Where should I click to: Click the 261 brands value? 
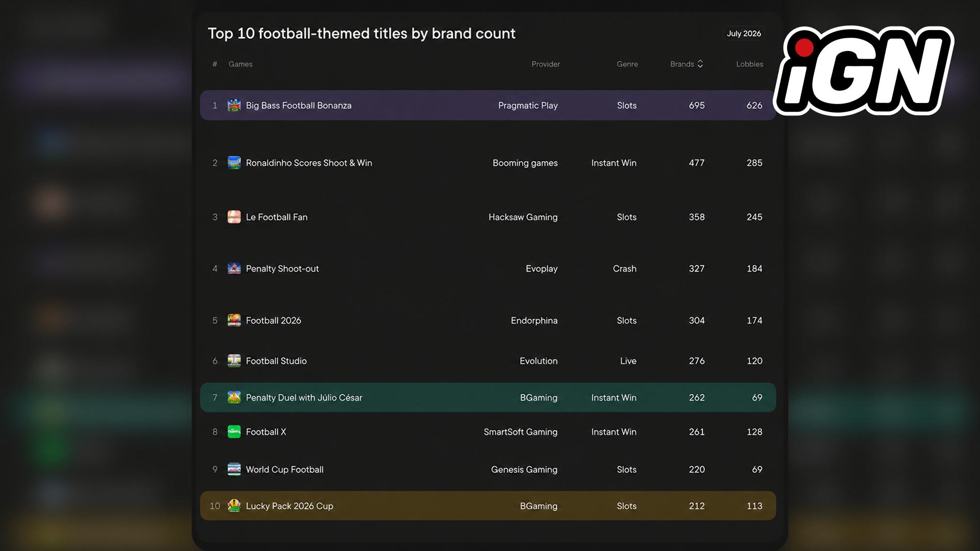click(697, 432)
